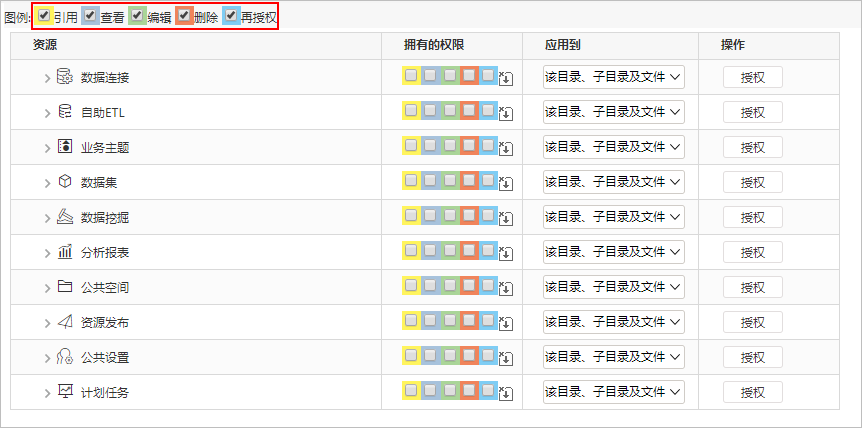Click the clear-permissions icon in 自助ETL row
Viewport: 862px width, 428px height.
coord(506,114)
